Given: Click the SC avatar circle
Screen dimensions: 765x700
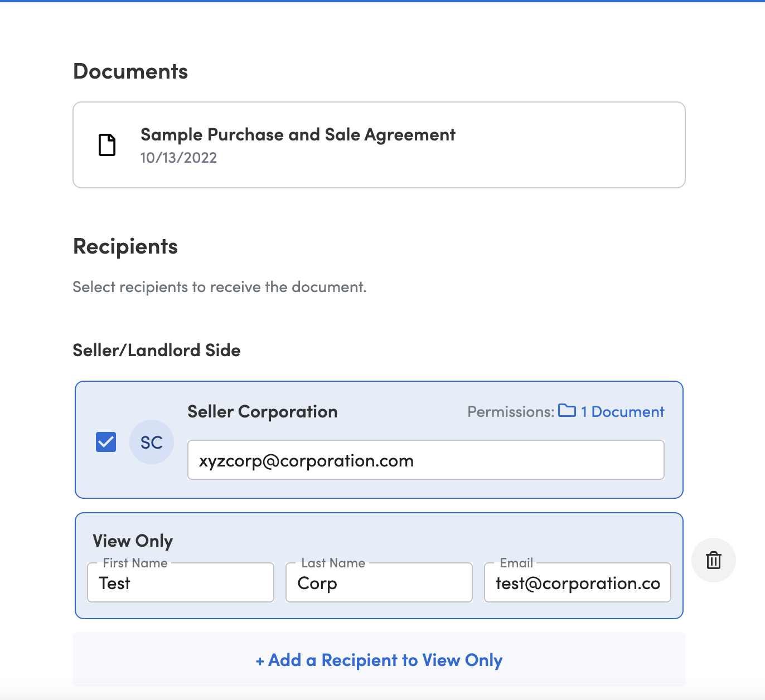Looking at the screenshot, I should point(152,442).
